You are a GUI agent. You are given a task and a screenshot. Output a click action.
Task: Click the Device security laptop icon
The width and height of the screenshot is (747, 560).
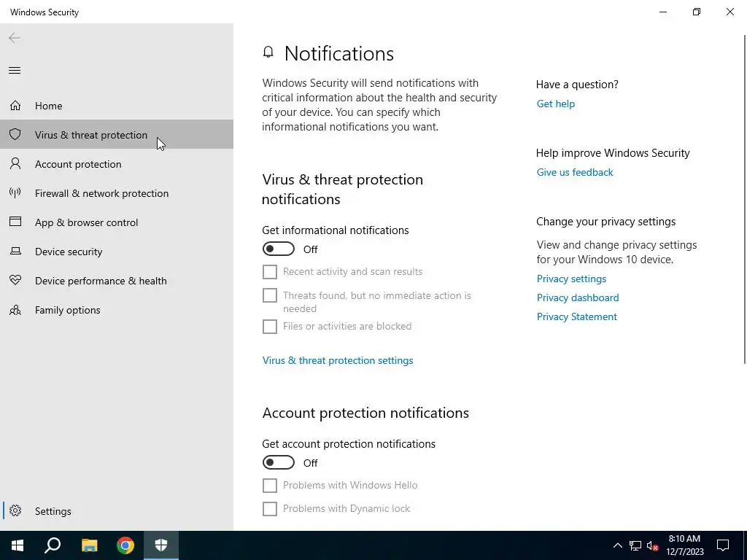15,251
